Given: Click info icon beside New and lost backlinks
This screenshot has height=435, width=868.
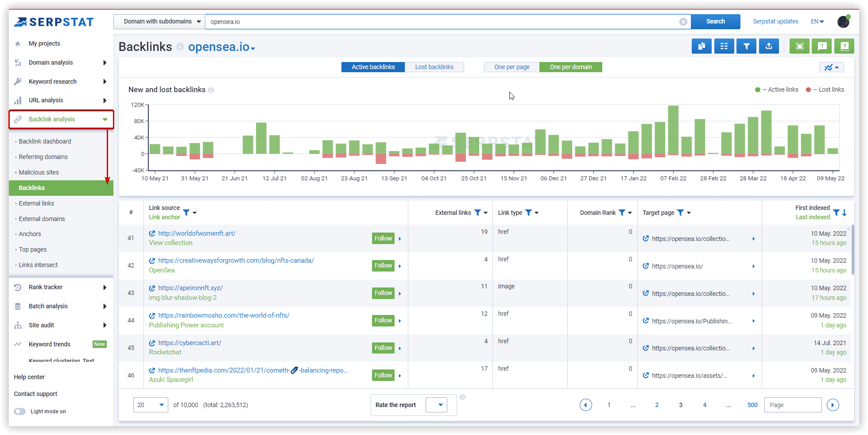Looking at the screenshot, I should click(211, 90).
